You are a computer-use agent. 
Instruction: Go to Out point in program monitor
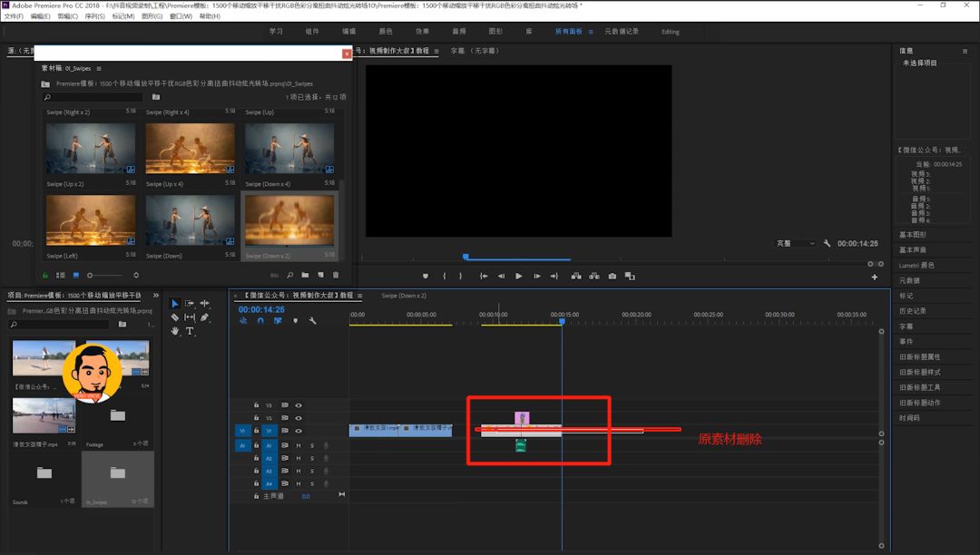(554, 276)
